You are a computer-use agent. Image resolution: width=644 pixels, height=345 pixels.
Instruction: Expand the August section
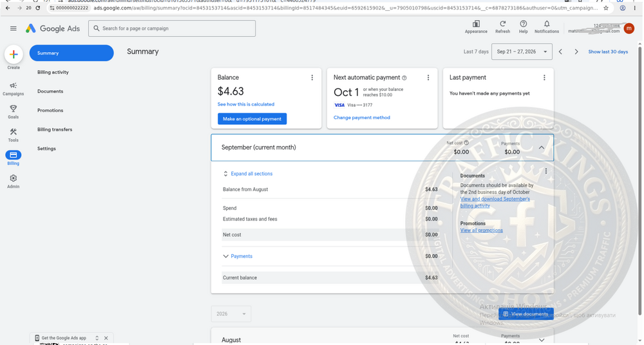pos(542,340)
